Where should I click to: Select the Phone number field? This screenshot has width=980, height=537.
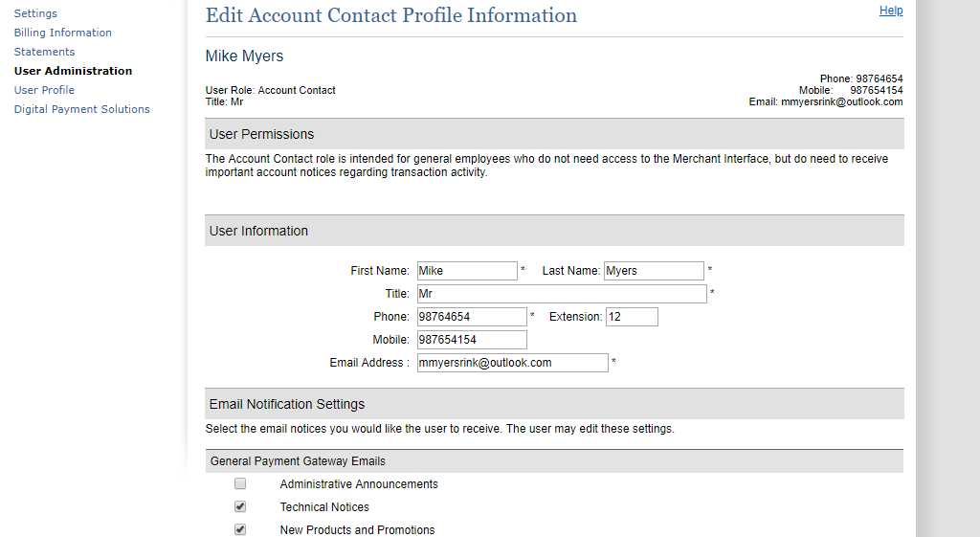click(471, 317)
